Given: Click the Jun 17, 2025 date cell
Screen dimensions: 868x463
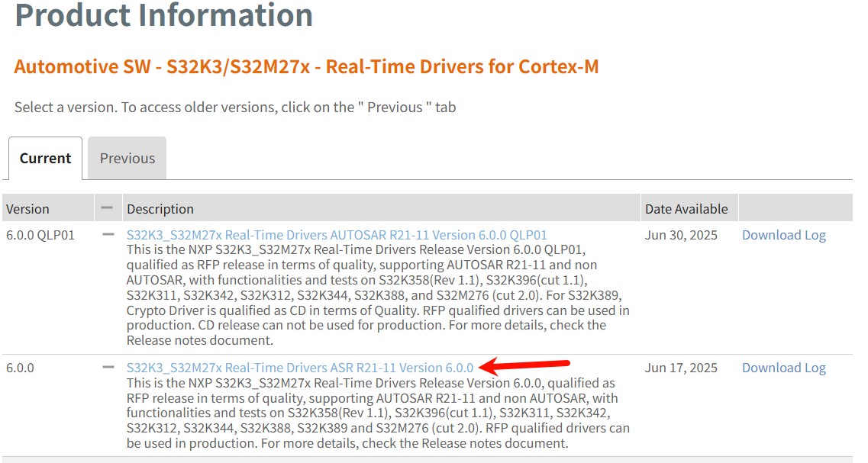Looking at the screenshot, I should [681, 368].
